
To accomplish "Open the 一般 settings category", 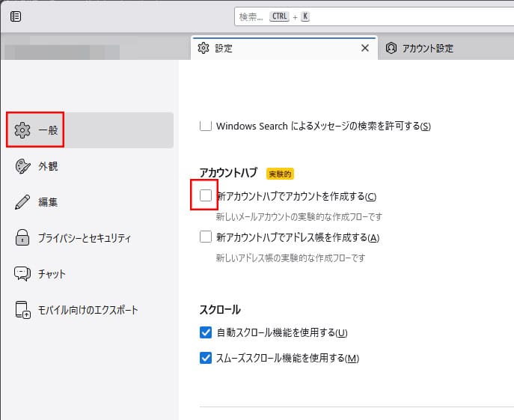I will pos(90,130).
